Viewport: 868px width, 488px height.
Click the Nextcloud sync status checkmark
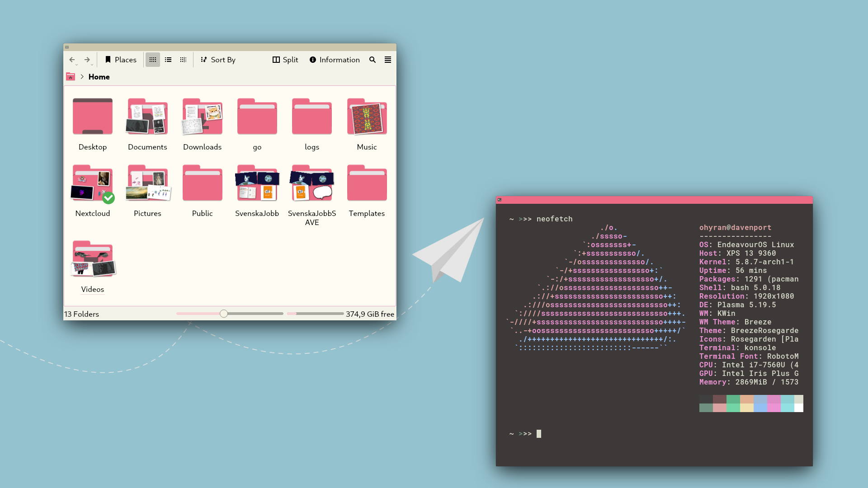click(108, 197)
